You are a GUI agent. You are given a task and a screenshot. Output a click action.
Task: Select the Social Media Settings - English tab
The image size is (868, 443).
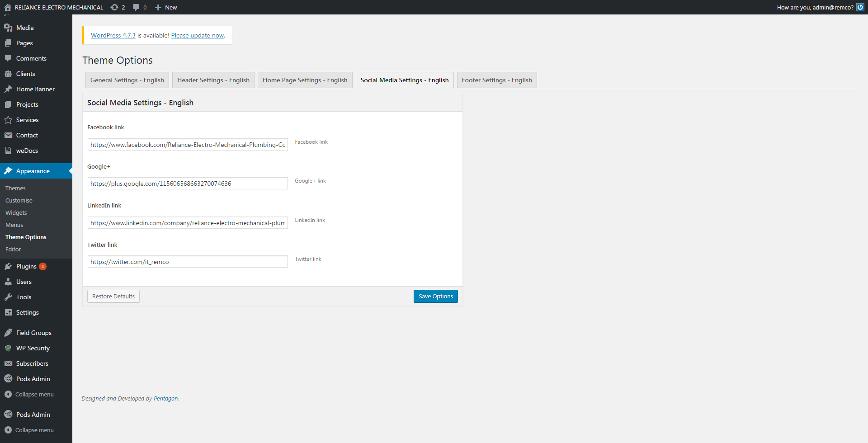pos(405,80)
